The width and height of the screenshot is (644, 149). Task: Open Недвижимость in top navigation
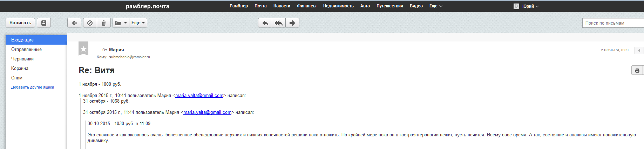338,6
